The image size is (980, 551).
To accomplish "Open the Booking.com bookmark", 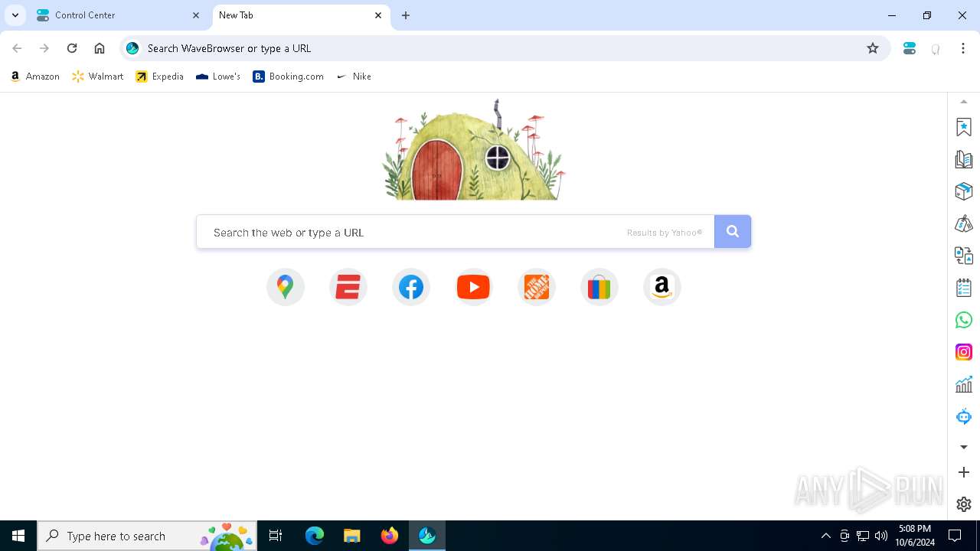I will 289,77.
